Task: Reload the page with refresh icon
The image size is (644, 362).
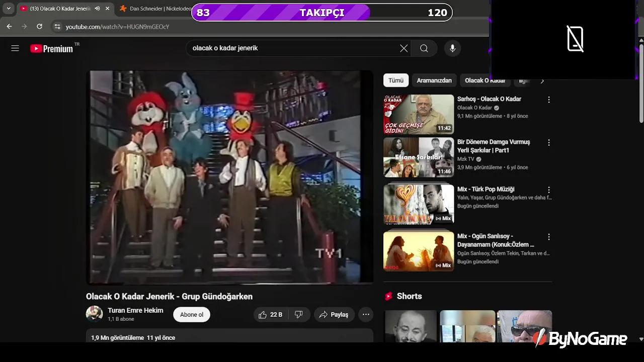Action: click(39, 26)
